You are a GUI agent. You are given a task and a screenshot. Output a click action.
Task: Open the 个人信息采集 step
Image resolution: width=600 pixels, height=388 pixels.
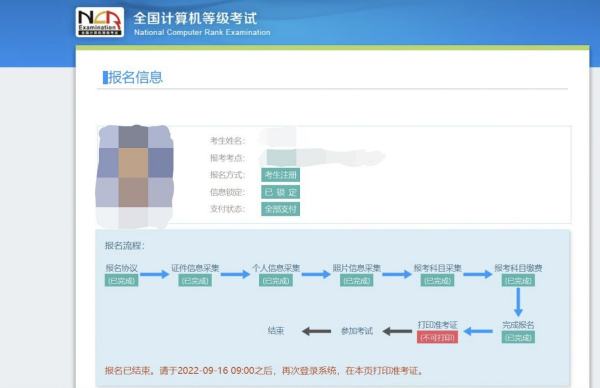click(x=276, y=268)
